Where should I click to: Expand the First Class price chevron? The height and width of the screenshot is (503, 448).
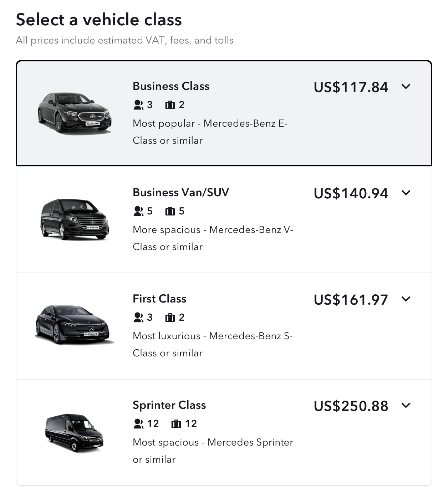pos(406,299)
